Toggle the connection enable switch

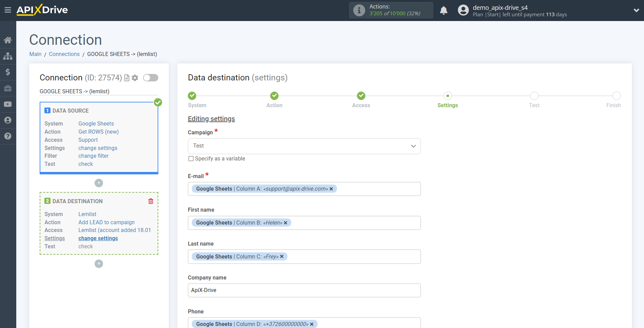[x=150, y=78]
